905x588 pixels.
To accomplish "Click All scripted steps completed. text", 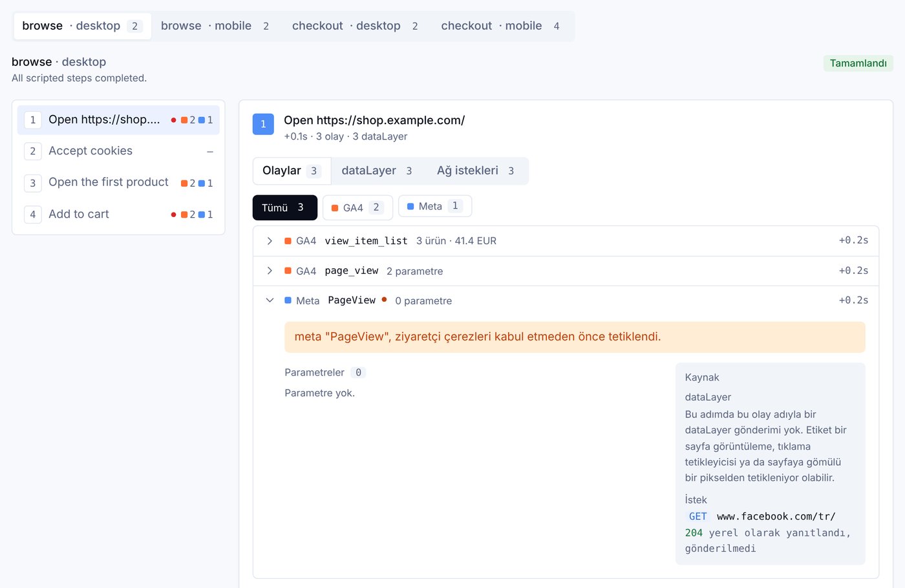I will [79, 78].
